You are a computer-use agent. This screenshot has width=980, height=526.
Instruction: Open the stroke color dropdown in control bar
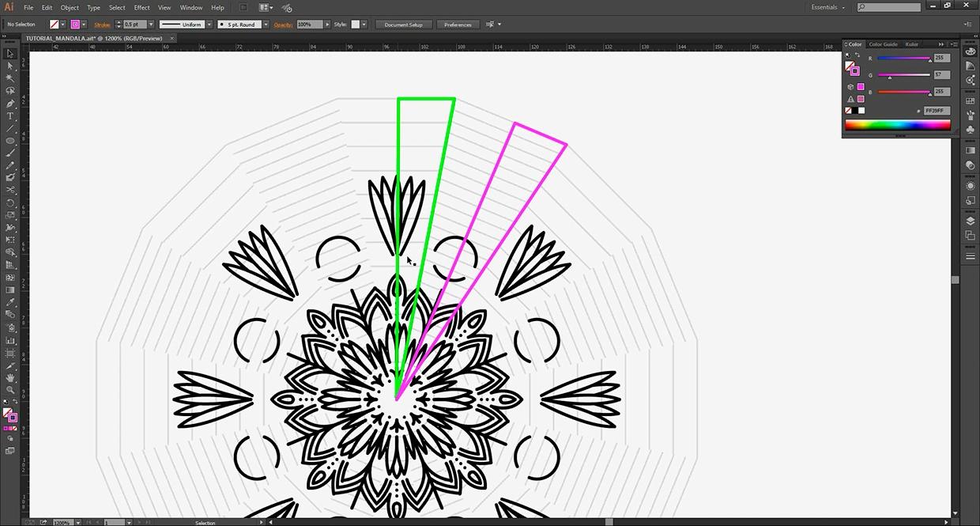click(85, 25)
